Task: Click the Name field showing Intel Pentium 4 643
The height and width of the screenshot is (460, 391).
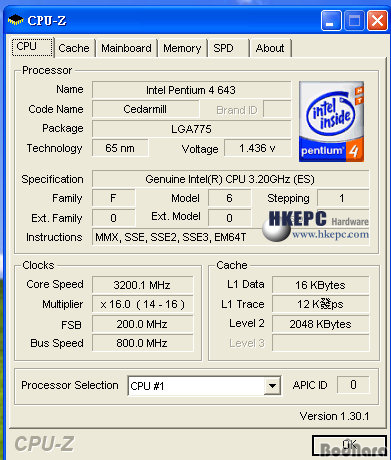Action: pos(191,90)
